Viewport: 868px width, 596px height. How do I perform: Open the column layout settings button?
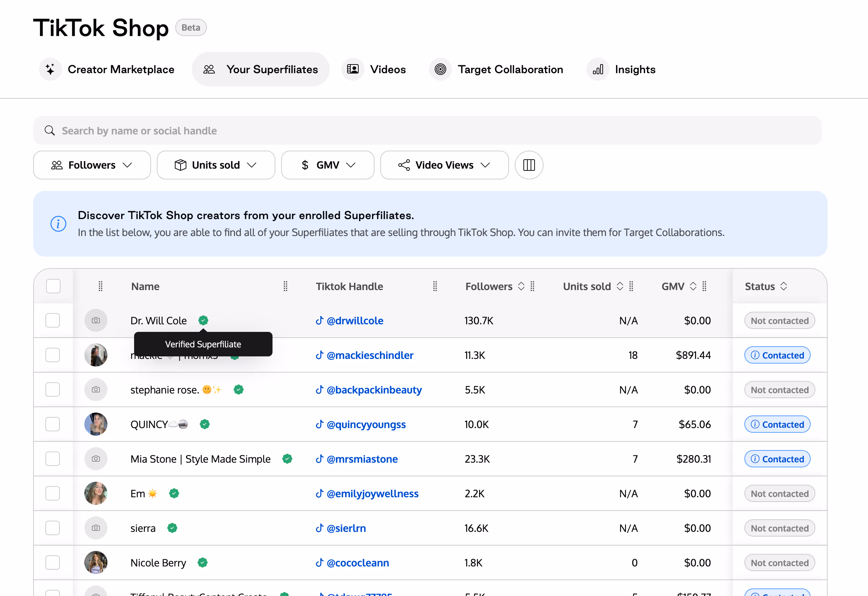(x=529, y=165)
